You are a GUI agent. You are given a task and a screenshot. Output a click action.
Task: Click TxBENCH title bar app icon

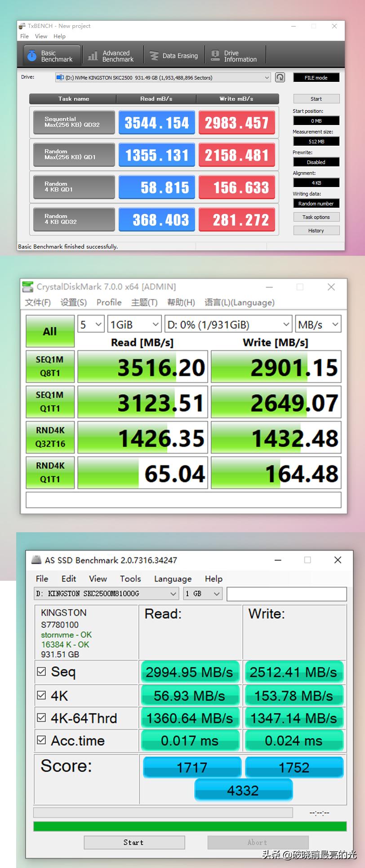click(22, 26)
